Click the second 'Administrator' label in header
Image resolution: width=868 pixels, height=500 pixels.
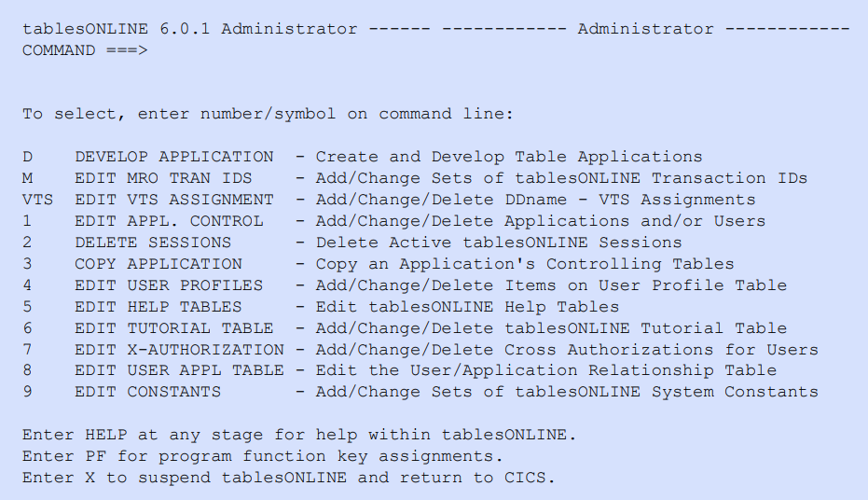[646, 29]
